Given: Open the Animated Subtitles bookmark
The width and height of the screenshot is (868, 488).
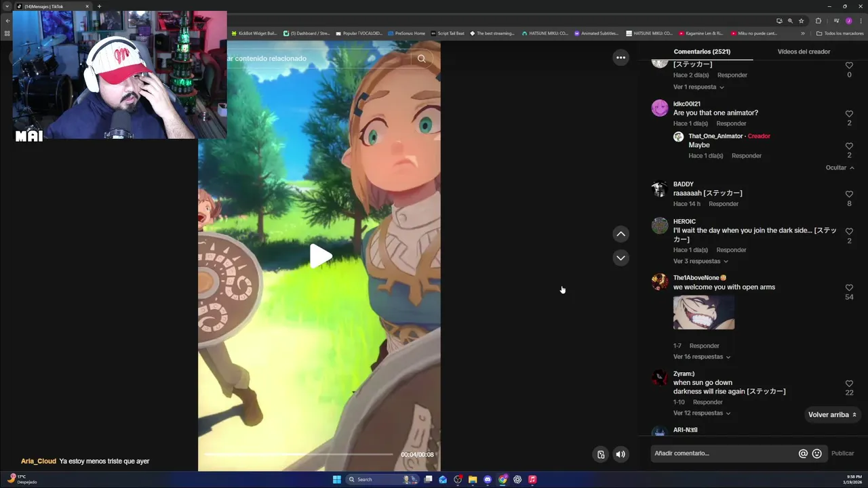Looking at the screenshot, I should [597, 33].
